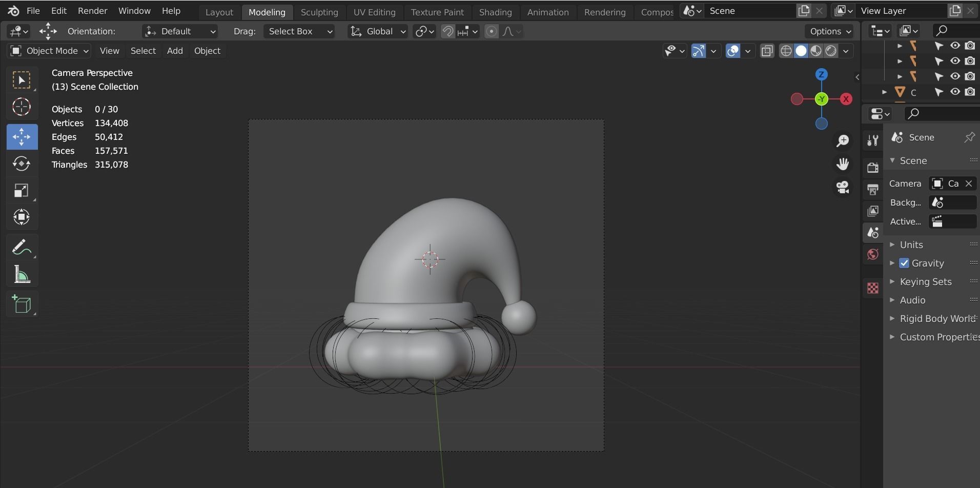Create a new scene with copy icon
Viewport: 980px width, 488px height.
804,11
